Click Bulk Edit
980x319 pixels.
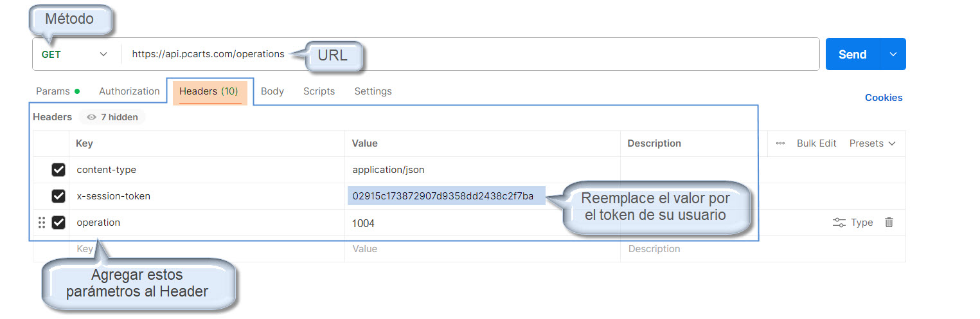pos(816,143)
